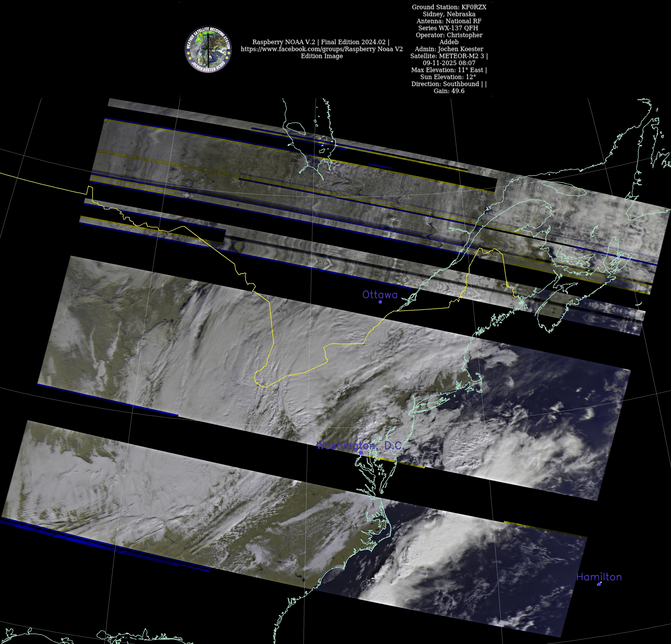Click the Hamilton map label

pyautogui.click(x=599, y=577)
